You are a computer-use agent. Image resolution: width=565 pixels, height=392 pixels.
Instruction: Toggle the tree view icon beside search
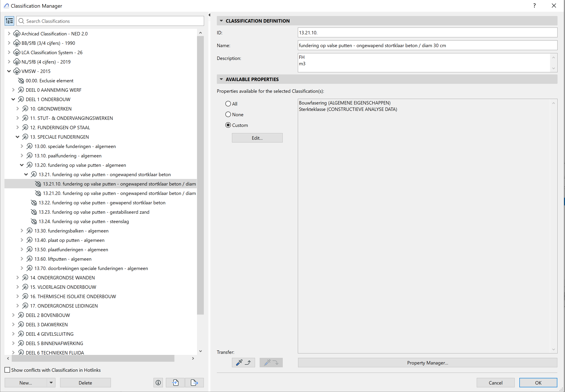point(9,21)
